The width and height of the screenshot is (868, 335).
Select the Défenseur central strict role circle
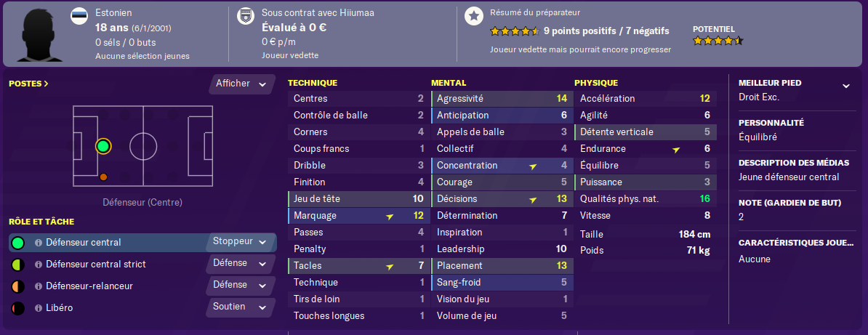click(18, 265)
